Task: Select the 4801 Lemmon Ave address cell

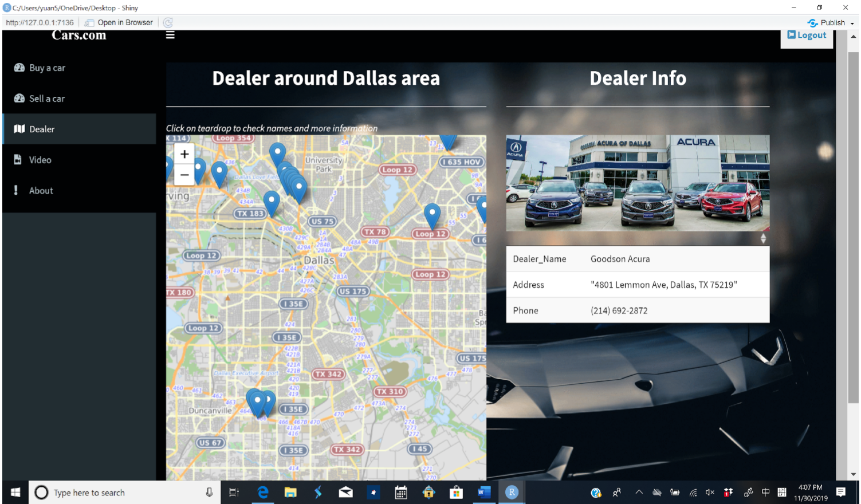Action: tap(664, 285)
